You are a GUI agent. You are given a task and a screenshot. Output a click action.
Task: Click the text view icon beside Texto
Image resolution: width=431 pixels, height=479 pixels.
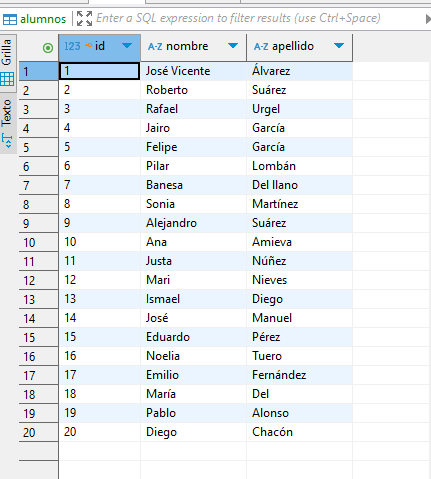click(x=7, y=141)
